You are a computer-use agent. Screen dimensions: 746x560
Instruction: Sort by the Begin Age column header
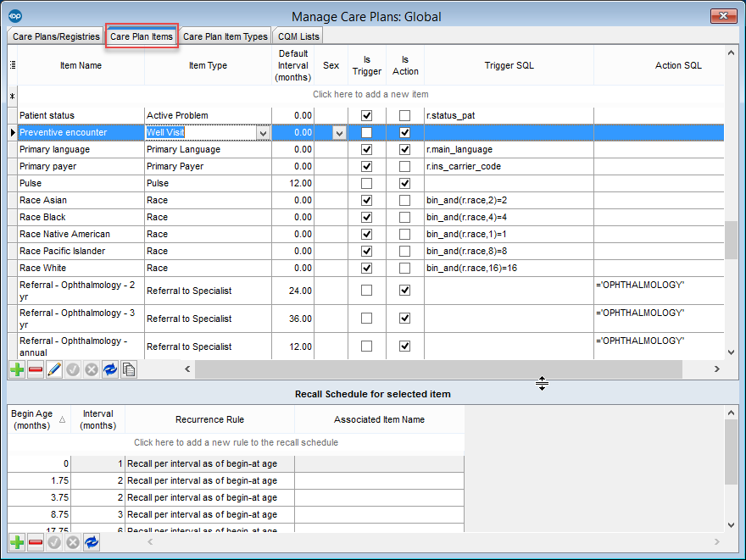click(x=33, y=419)
